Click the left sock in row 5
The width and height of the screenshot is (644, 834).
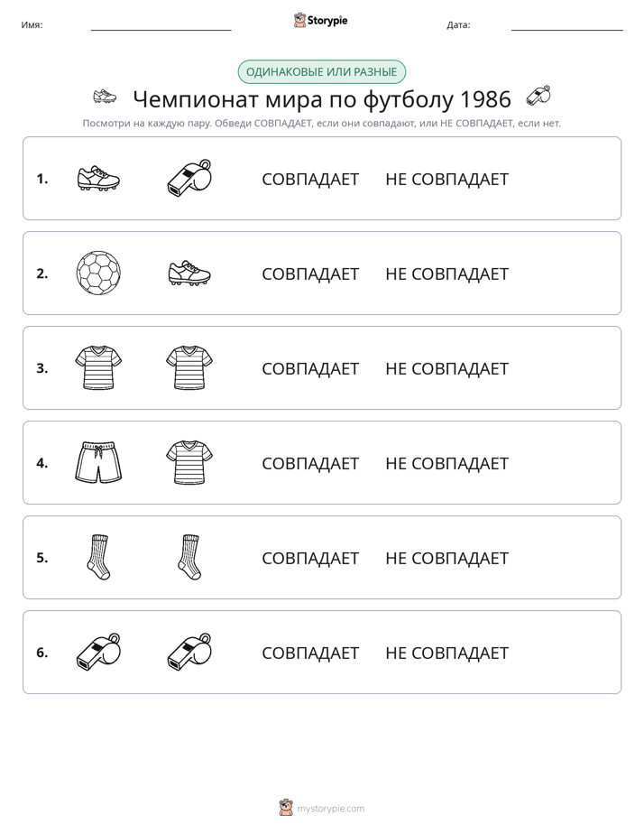(98, 557)
